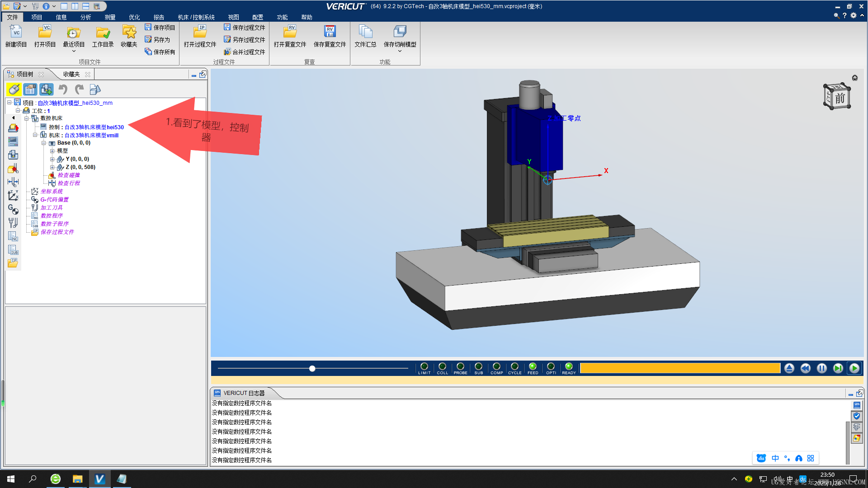868x488 pixels.
Task: Click 合并过程文件 button
Action: 245,52
